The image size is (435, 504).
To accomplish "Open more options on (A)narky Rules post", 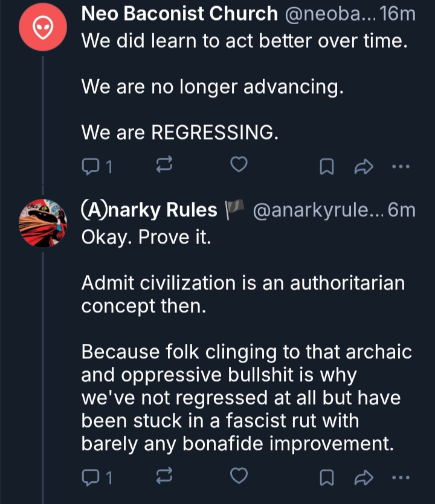I will click(x=401, y=477).
